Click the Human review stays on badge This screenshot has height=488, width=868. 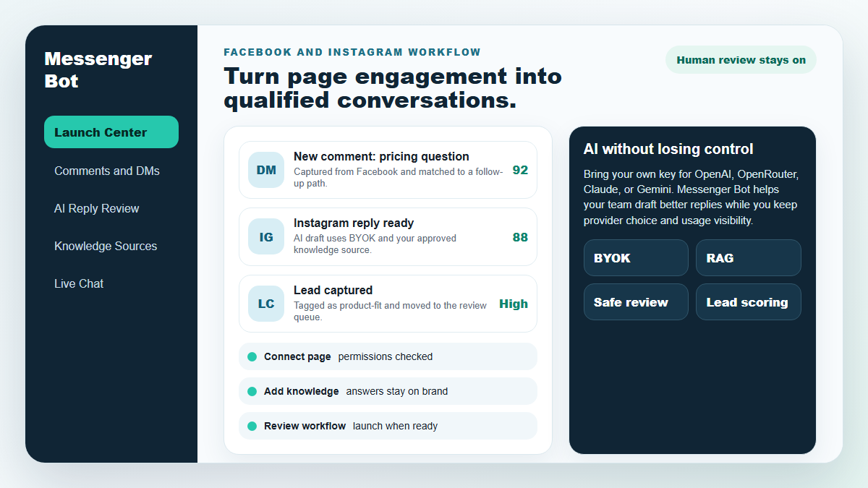(741, 60)
